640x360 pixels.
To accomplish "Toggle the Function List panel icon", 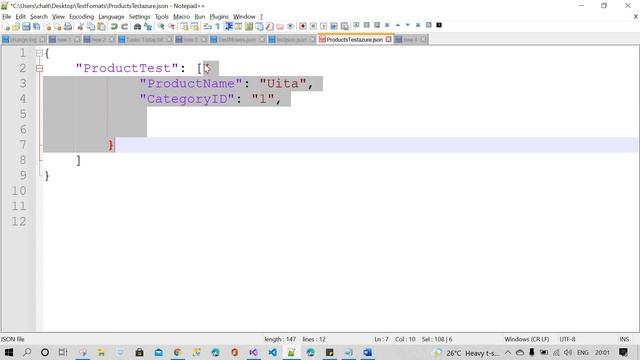I will tap(269, 27).
